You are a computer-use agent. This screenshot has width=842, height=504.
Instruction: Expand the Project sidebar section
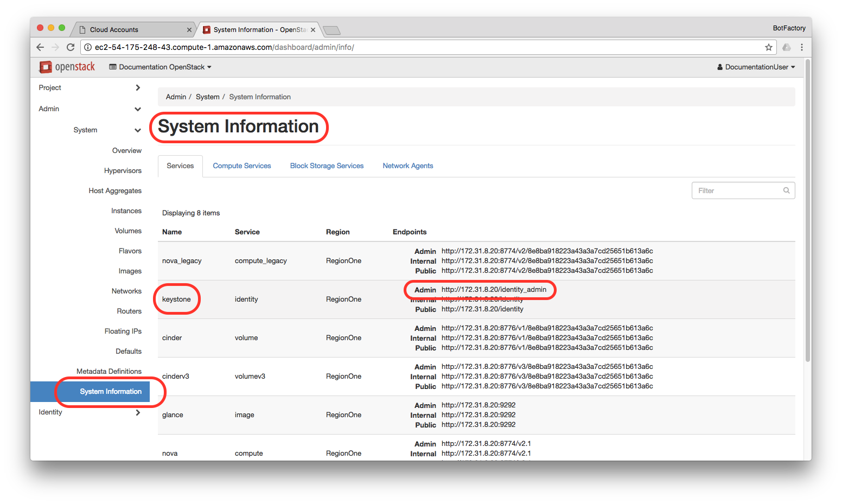[90, 88]
